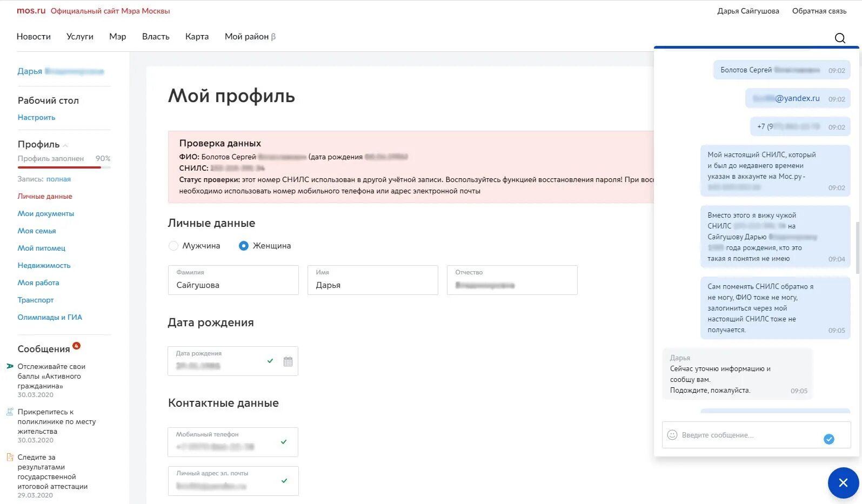Open Моя работа in sidebar
862x504 pixels.
coord(38,283)
